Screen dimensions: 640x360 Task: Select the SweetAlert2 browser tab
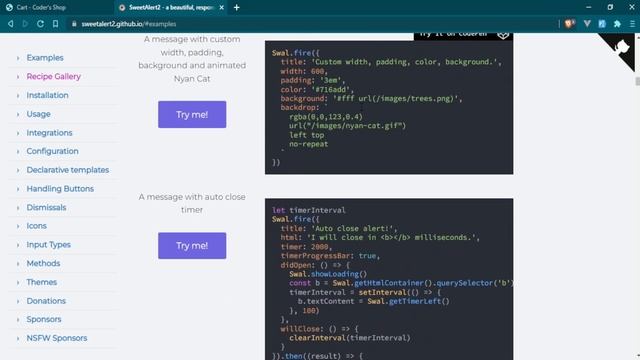[x=171, y=7]
